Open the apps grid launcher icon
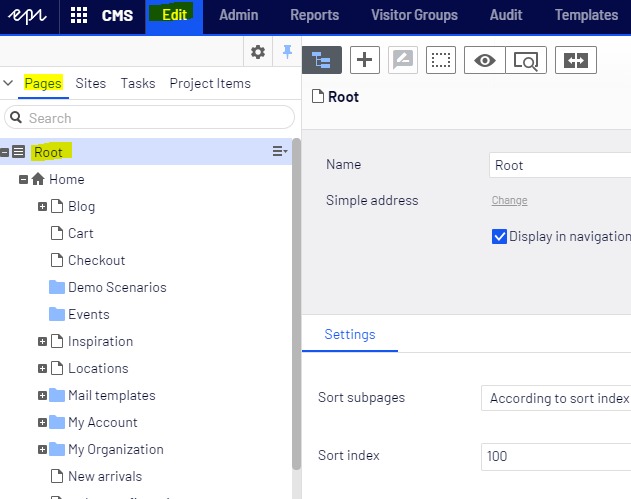Viewport: 631px width, 499px height. coord(79,16)
